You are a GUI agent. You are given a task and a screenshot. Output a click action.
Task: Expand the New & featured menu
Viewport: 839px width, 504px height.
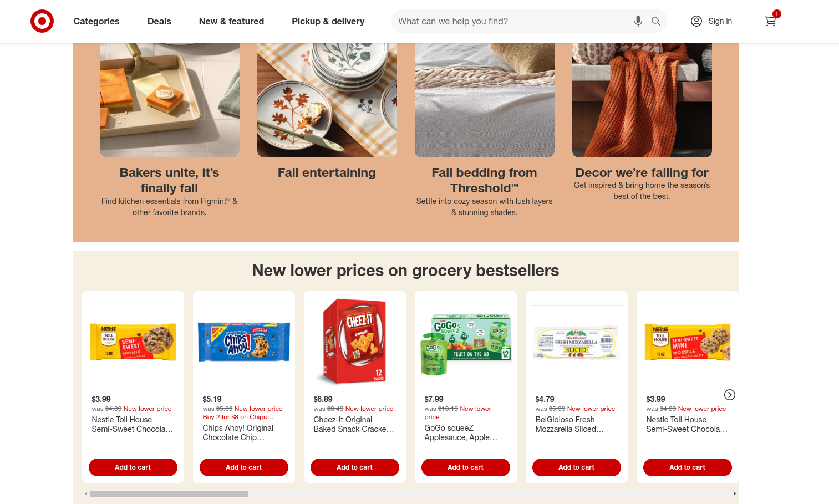(231, 21)
